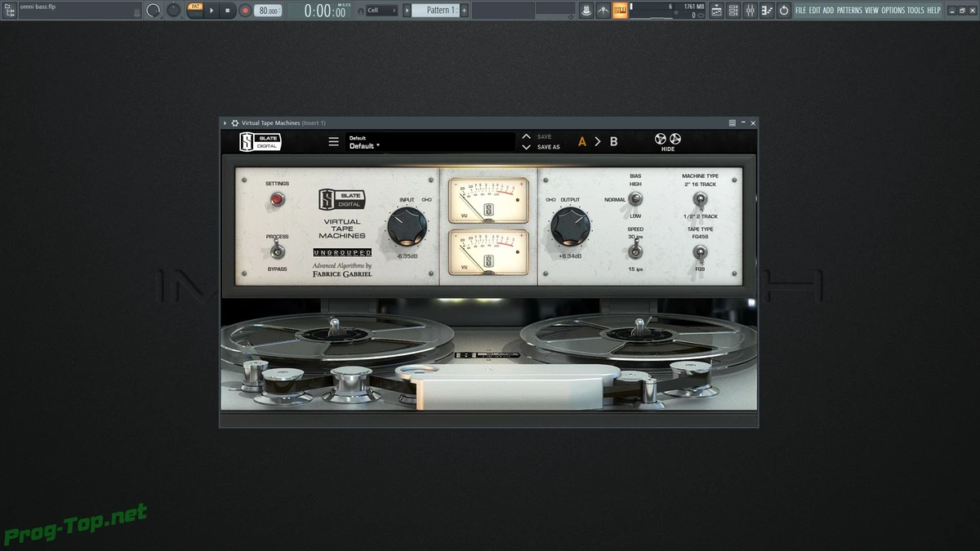The width and height of the screenshot is (980, 551).
Task: Toggle PAT/SONG mode switch
Action: coord(195,11)
